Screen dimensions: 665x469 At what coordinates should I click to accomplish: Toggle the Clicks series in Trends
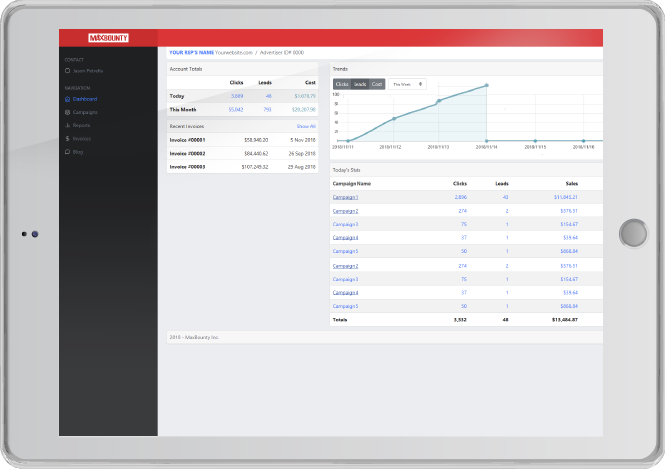[x=342, y=84]
